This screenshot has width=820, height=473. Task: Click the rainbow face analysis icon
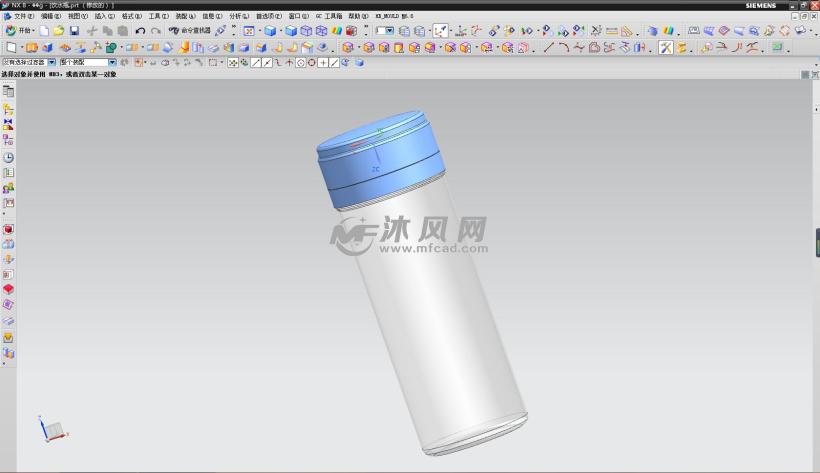[x=336, y=31]
